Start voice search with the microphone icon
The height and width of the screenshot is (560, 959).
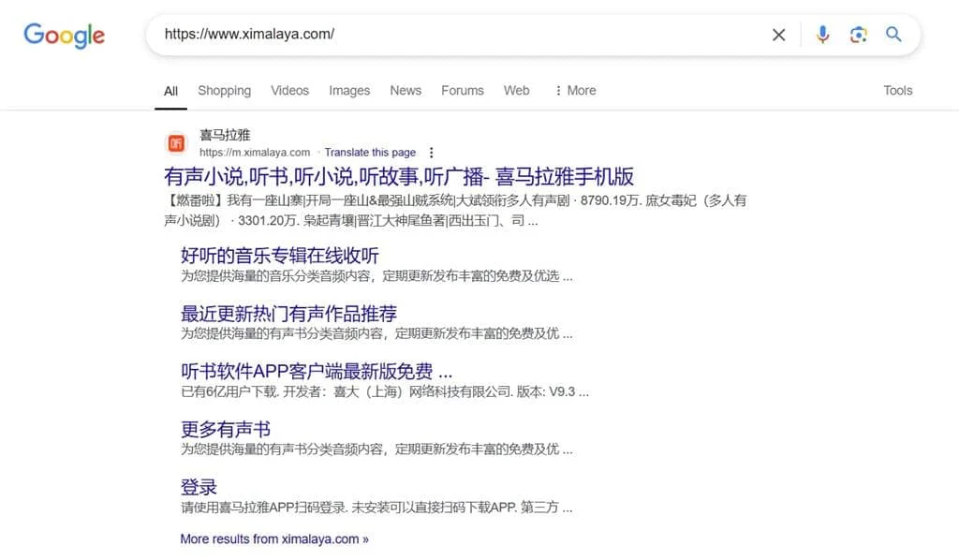[x=822, y=35]
